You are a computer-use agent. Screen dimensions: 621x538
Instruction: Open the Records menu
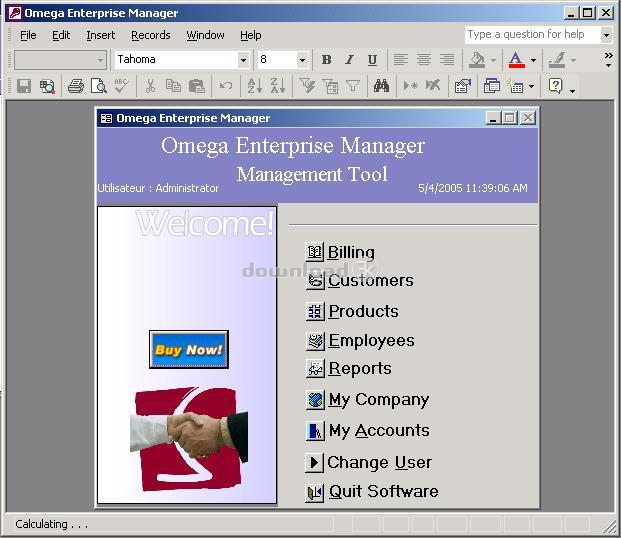tap(150, 35)
